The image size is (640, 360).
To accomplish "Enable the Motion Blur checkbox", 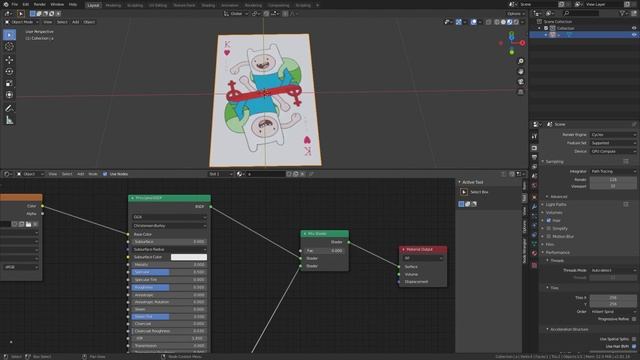I will point(549,236).
